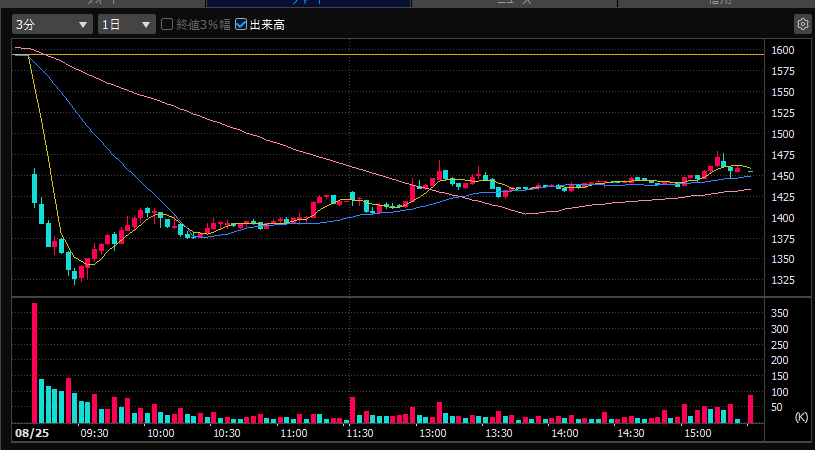
Task: Click the 11:30 time axis label
Action: tap(360, 433)
